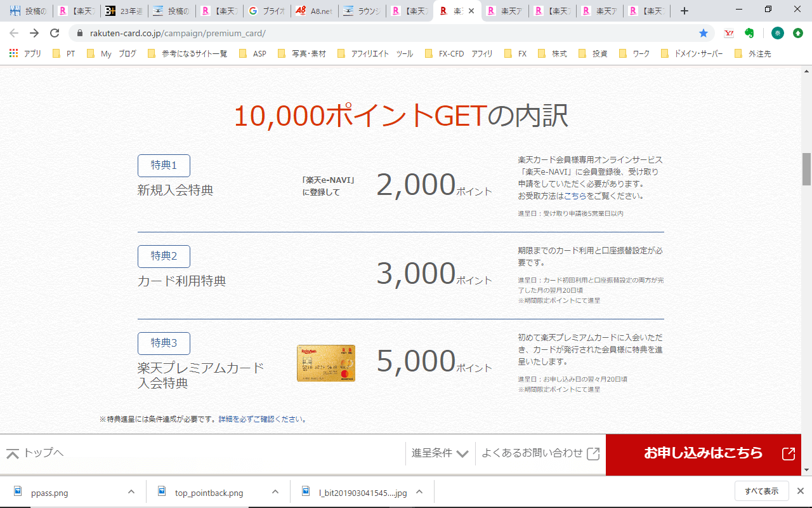812x508 pixels.
Task: Click the external-link icon on お申し込みはこちら
Action: pyautogui.click(x=789, y=454)
